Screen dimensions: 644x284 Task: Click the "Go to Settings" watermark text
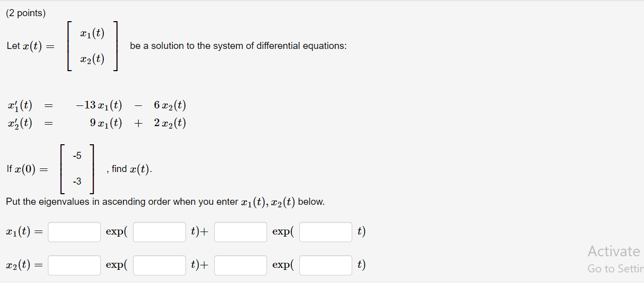(x=615, y=269)
